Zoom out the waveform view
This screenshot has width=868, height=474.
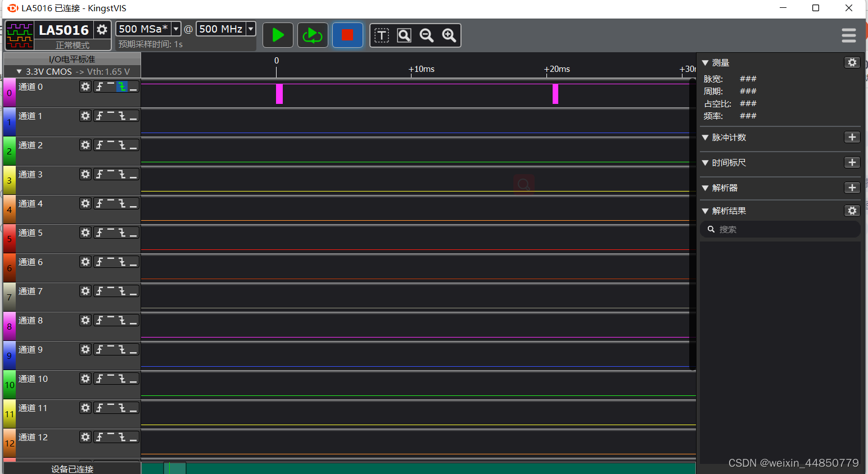[x=427, y=35]
